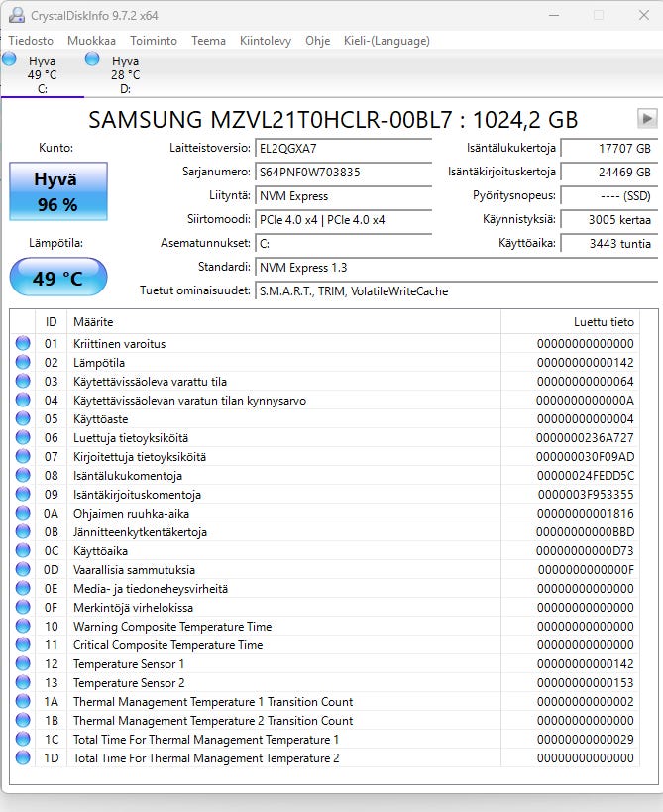Viewport: 663px width, 812px height.
Task: Click status orb of Merkintöjä virhelokissa row
Action: tap(23, 607)
